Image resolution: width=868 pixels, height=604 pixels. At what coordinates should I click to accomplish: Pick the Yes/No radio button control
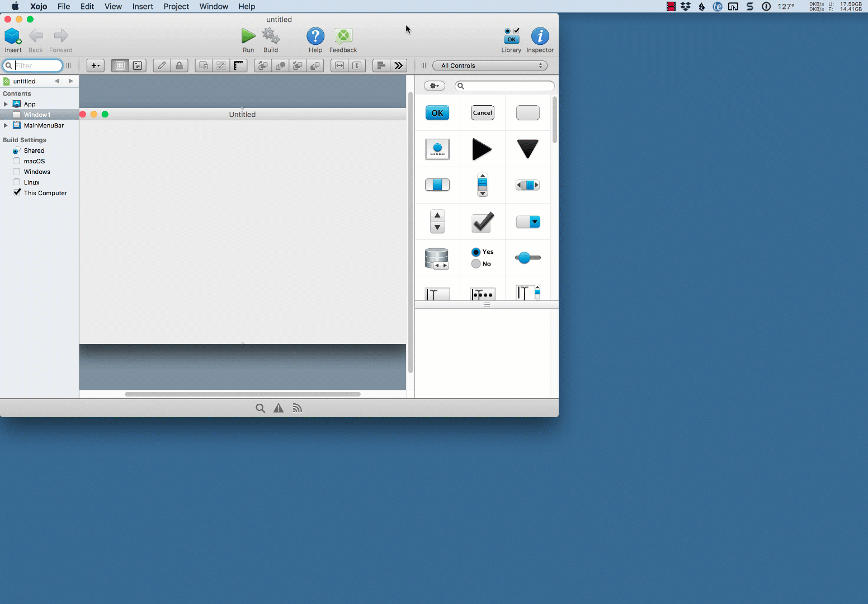tap(482, 258)
